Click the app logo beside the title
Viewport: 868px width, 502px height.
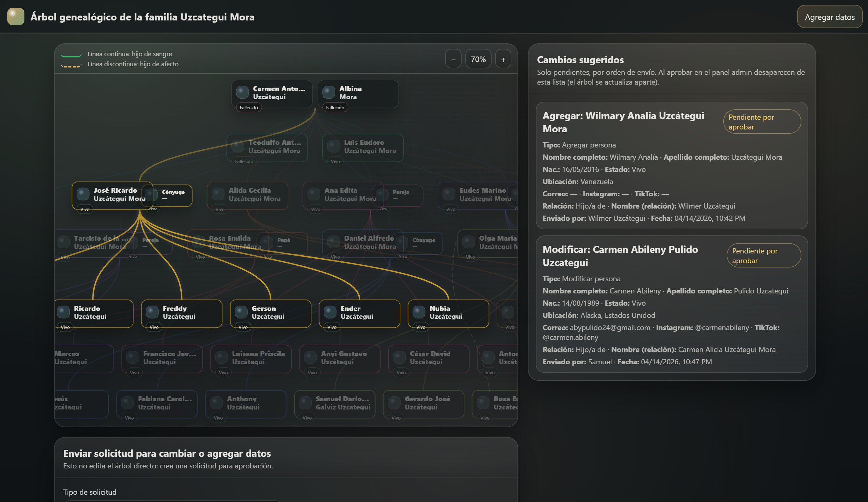16,16
